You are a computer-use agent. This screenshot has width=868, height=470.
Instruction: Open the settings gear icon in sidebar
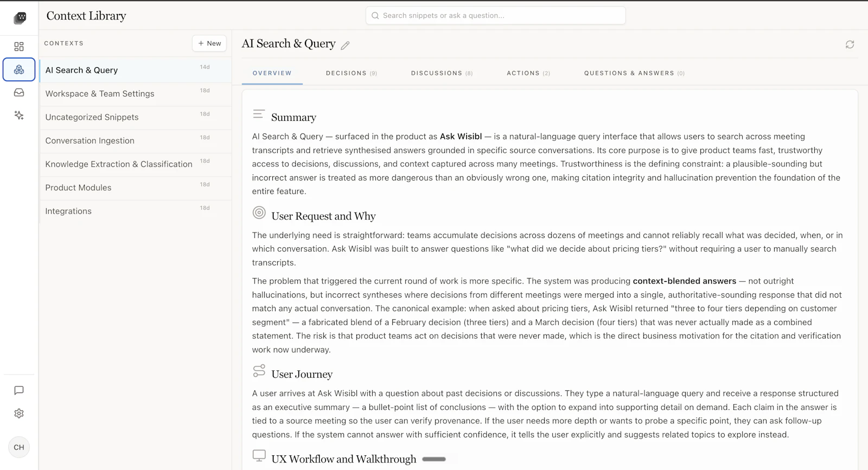tap(19, 414)
